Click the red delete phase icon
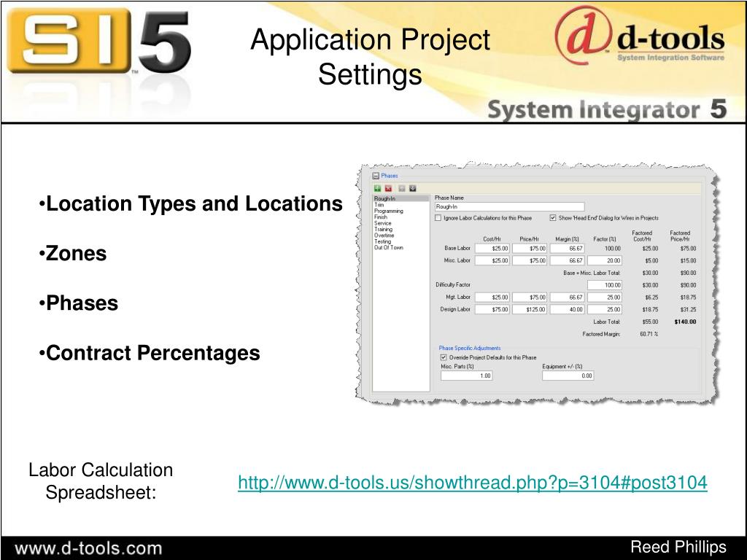The width and height of the screenshot is (747, 560). [x=388, y=189]
